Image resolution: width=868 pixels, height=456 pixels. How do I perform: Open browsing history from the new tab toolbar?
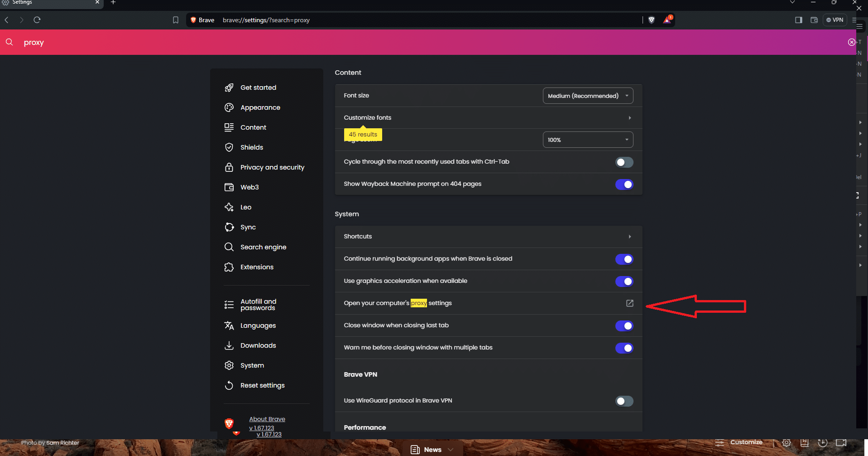click(823, 443)
